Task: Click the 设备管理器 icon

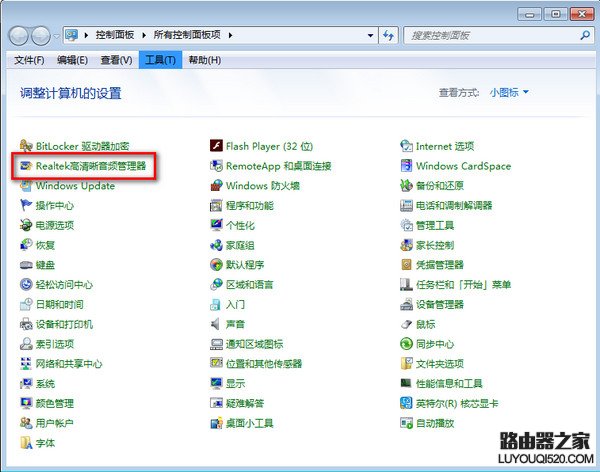Action: pyautogui.click(x=406, y=304)
